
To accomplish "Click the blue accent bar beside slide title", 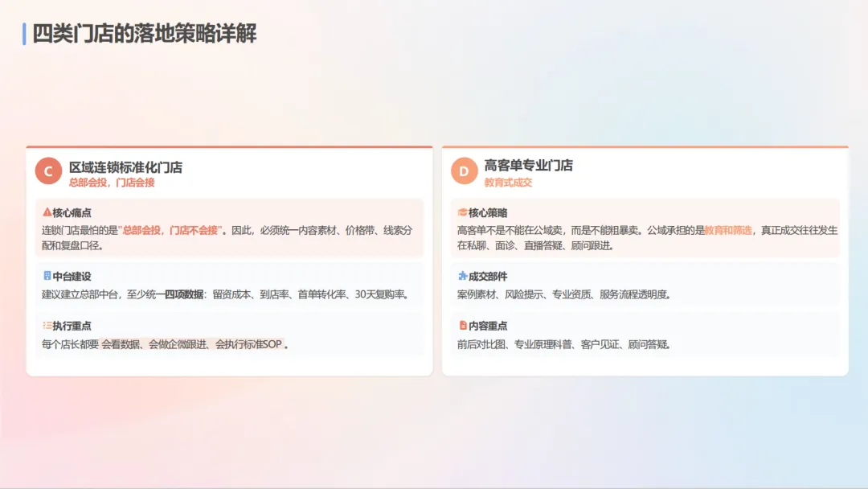I will (x=23, y=34).
